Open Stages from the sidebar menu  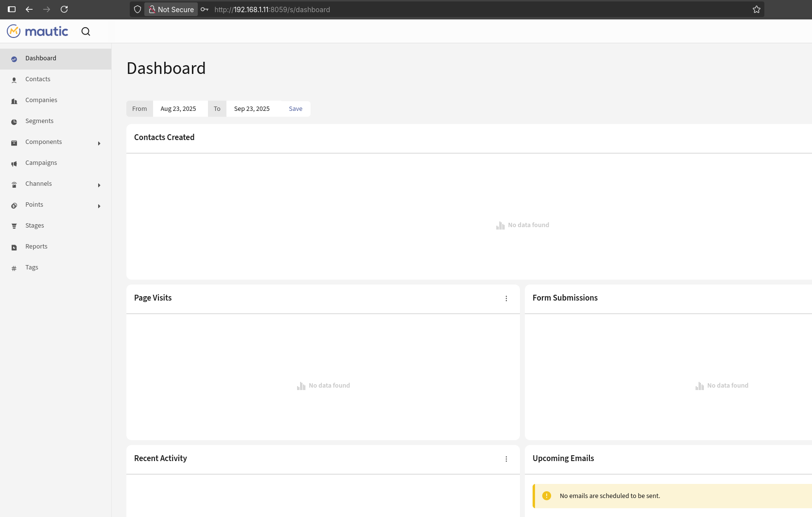click(x=35, y=226)
